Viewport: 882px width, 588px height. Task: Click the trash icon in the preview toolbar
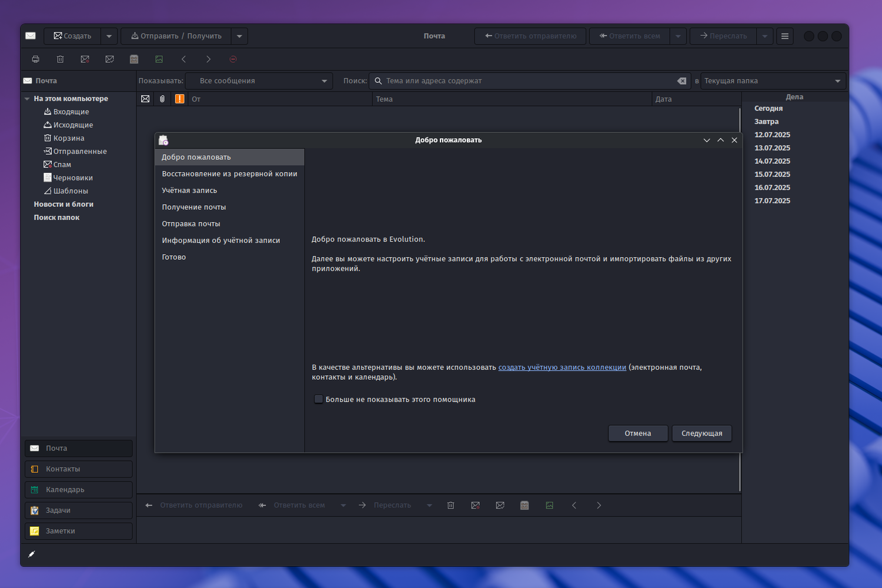click(x=450, y=505)
